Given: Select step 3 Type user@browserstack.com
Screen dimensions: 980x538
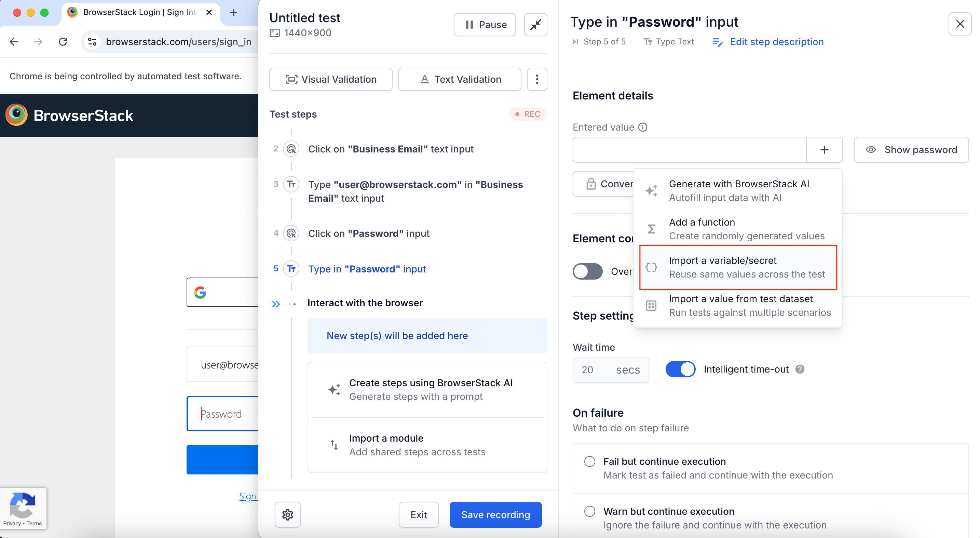Looking at the screenshot, I should tap(416, 191).
